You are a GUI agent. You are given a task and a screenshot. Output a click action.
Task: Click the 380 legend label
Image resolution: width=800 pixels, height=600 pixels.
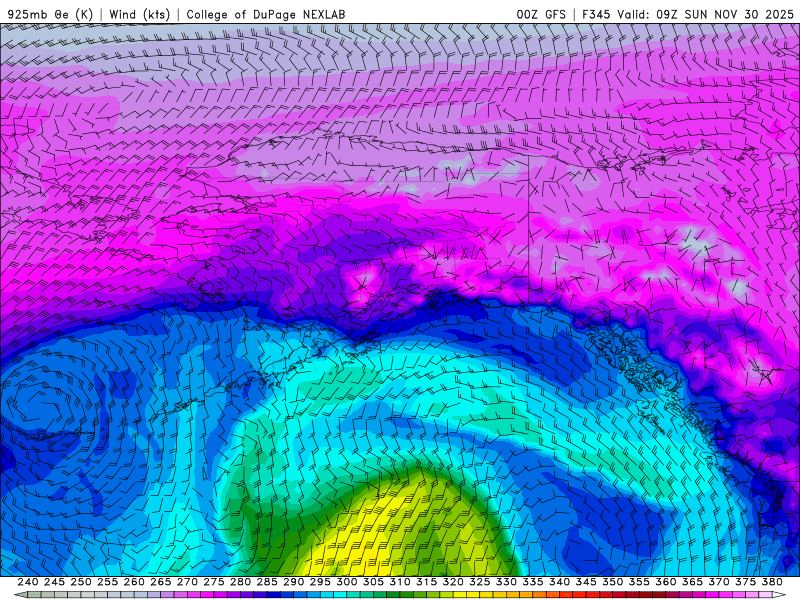coord(772,582)
